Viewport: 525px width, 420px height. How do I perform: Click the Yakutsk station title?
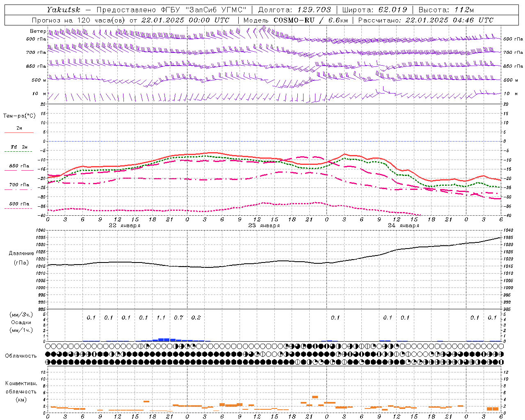[63, 10]
